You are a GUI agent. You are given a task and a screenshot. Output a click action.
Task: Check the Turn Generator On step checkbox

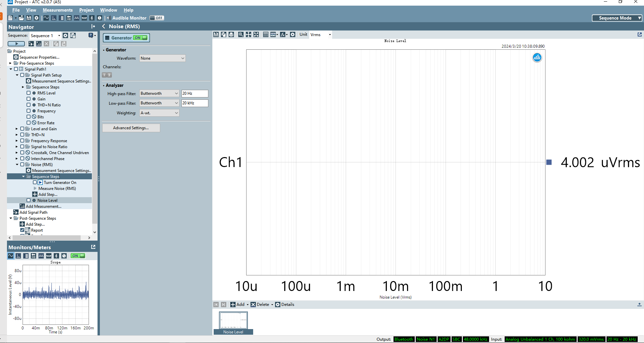click(x=35, y=183)
